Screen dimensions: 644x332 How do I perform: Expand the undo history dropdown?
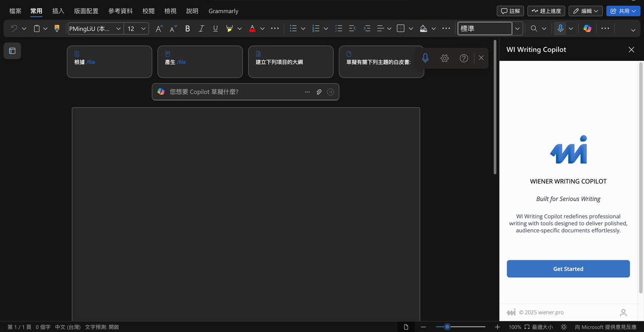point(24,29)
